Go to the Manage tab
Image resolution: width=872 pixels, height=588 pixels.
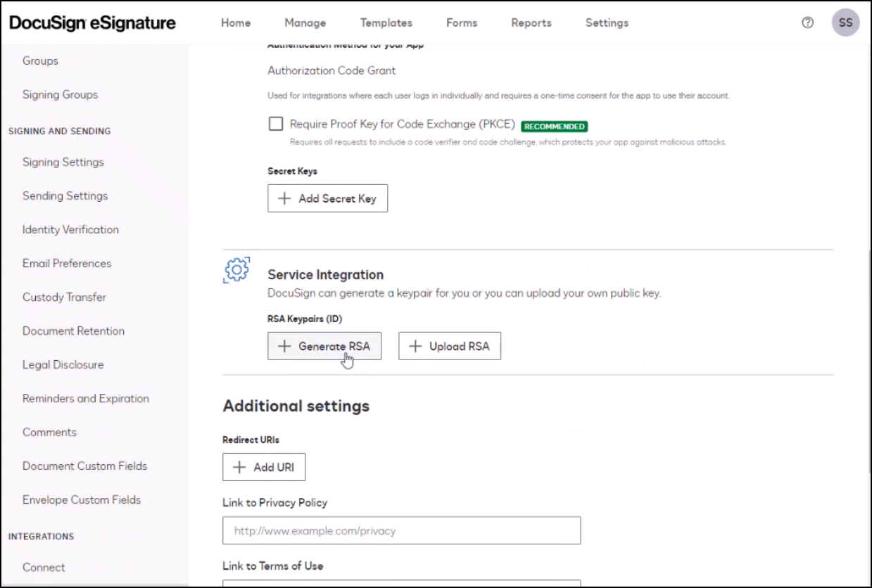point(305,23)
